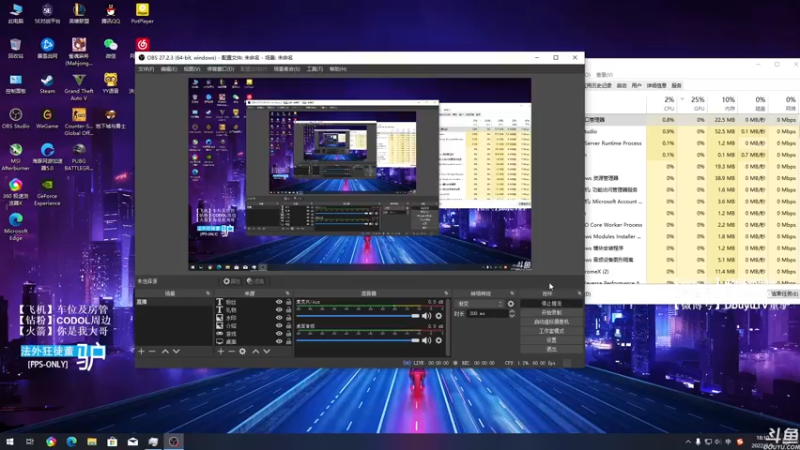The image size is (800, 450).
Task: Select Tencent QQ desktop icon
Action: click(x=110, y=13)
